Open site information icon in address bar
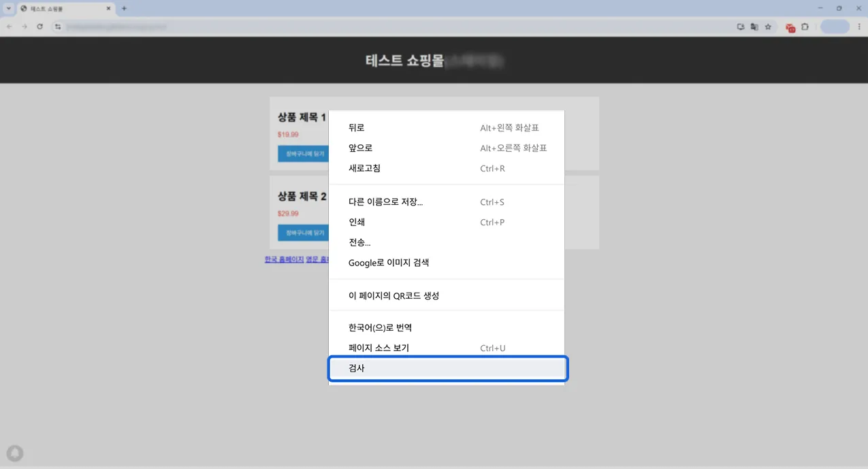 point(58,27)
